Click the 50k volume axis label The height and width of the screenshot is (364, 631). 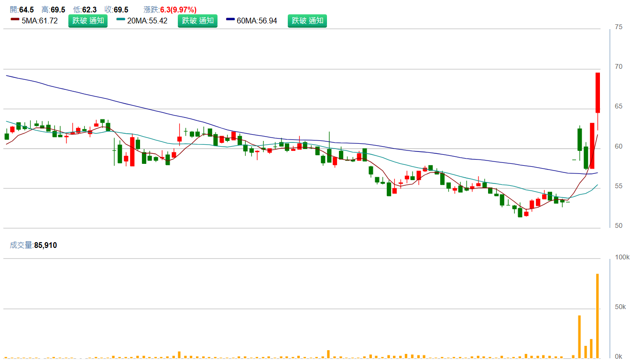pyautogui.click(x=620, y=307)
